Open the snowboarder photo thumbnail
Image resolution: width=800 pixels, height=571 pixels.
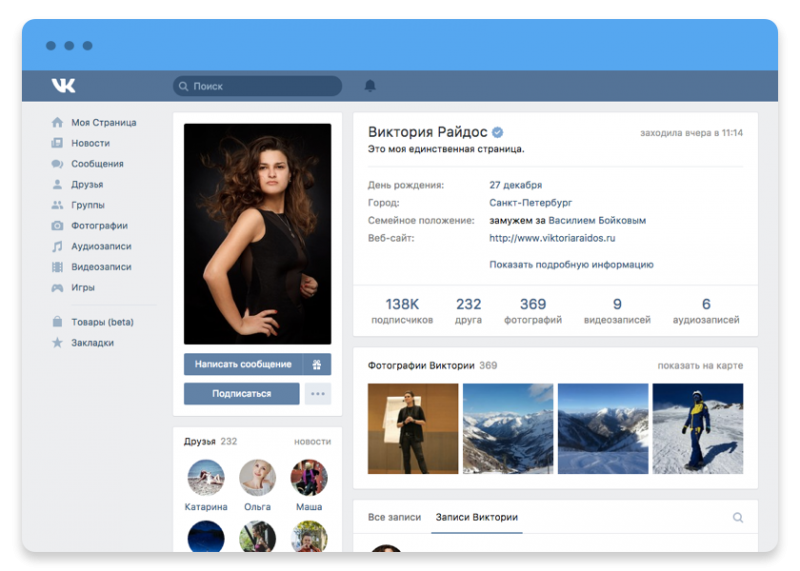698,429
